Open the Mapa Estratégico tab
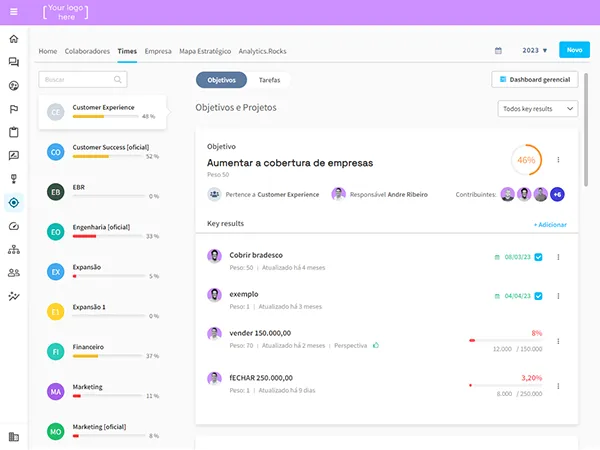 (x=205, y=51)
